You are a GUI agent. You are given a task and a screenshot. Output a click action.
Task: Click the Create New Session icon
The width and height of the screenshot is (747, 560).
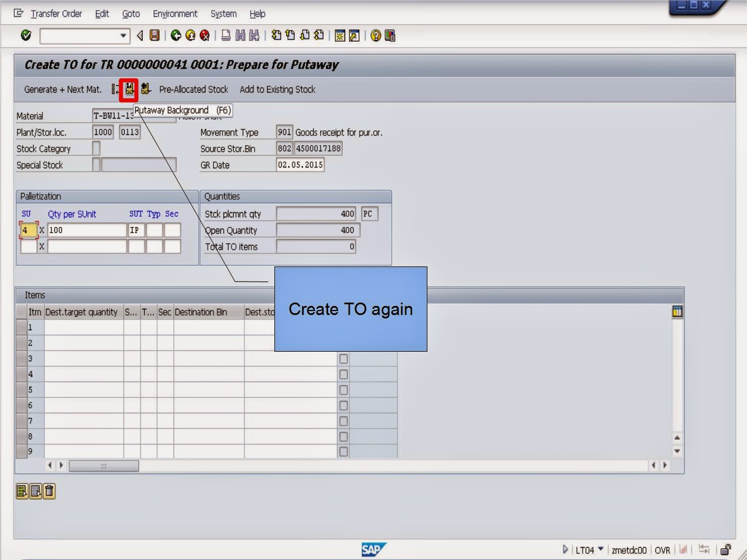tap(340, 36)
